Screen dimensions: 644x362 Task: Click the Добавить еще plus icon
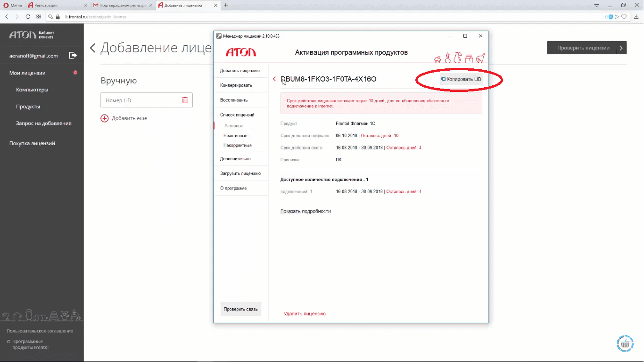click(105, 118)
